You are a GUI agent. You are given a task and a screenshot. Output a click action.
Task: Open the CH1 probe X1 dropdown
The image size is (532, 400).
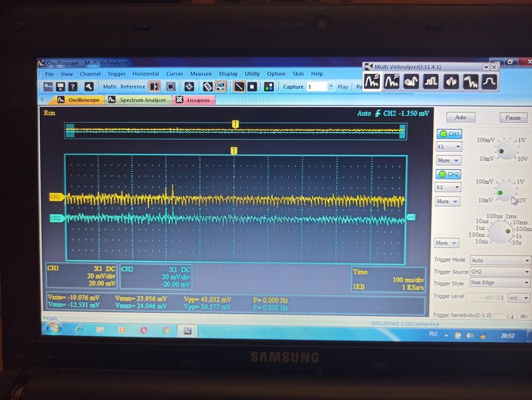448,146
